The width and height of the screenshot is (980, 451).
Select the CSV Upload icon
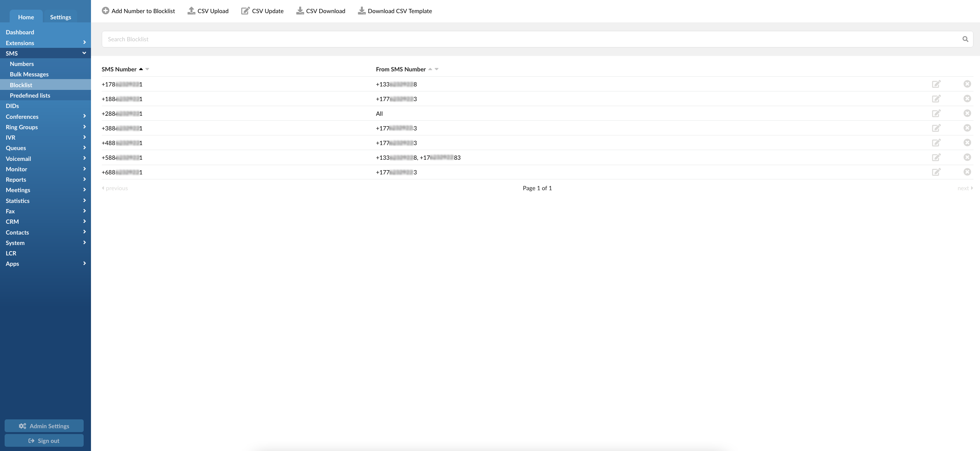(191, 11)
